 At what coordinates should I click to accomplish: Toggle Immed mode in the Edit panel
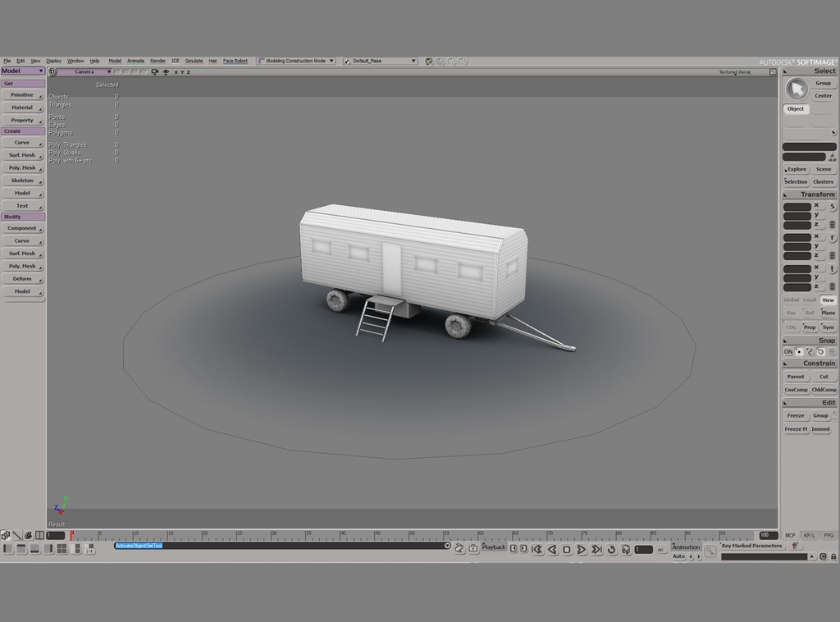(820, 428)
